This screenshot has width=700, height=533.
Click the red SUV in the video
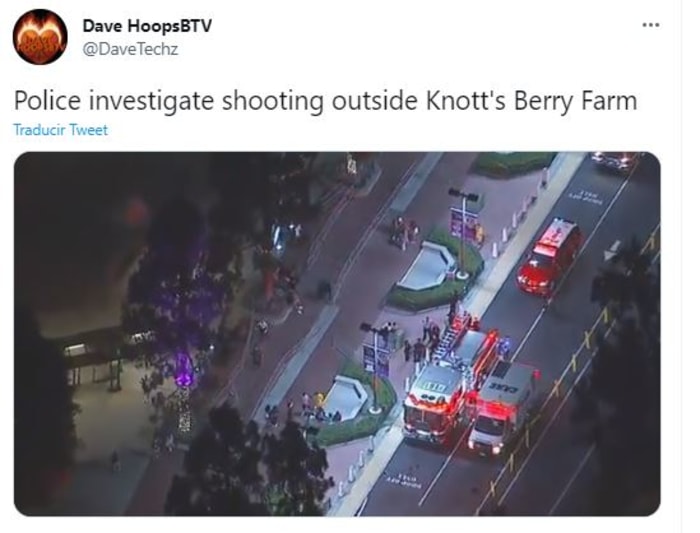550,256
